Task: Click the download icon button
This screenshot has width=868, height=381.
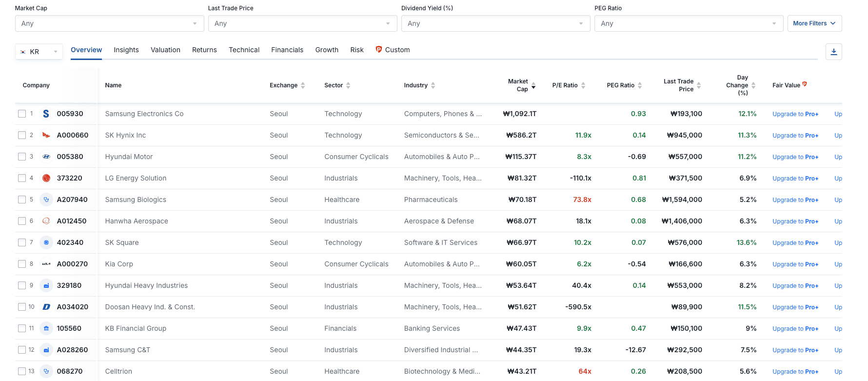Action: (x=833, y=52)
